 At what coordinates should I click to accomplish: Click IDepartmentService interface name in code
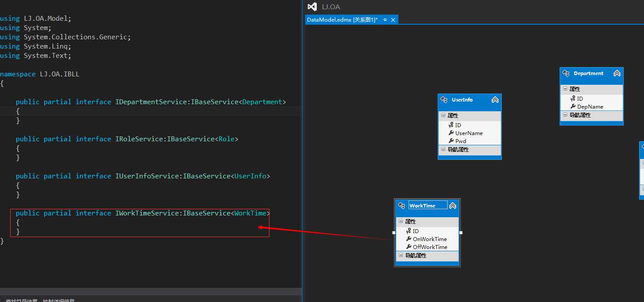[152, 102]
